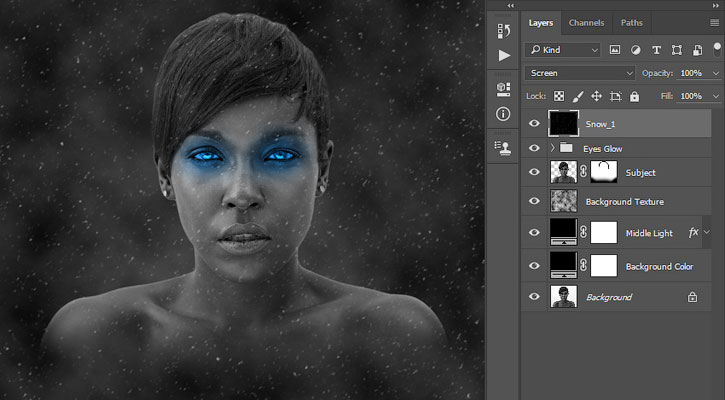Click the Eyes Glow folder icon
This screenshot has width=725, height=400.
[x=566, y=148]
